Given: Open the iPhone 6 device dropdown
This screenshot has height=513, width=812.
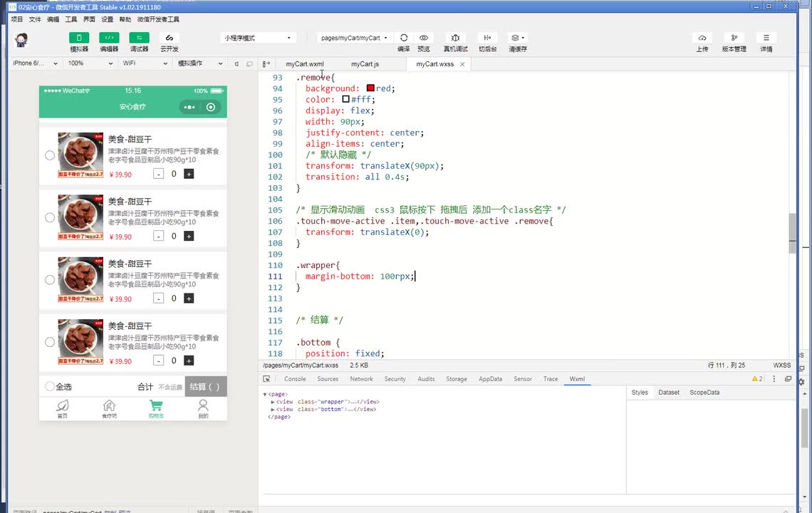Looking at the screenshot, I should (x=36, y=63).
